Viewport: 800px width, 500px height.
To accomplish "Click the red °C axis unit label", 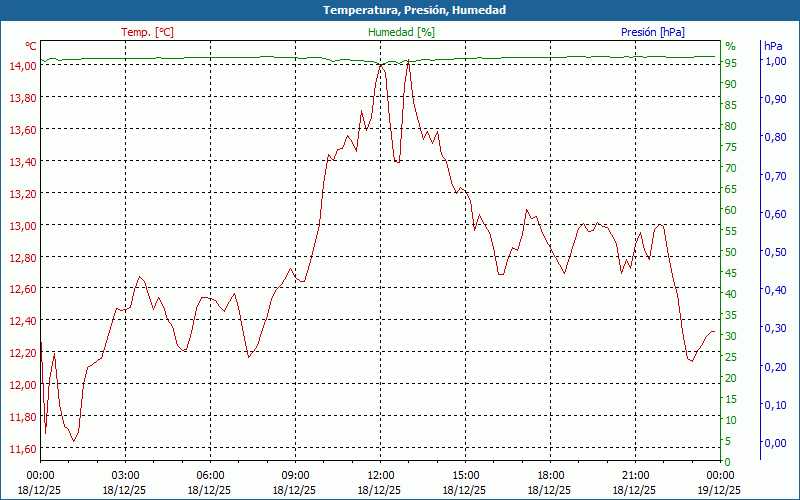I will pyautogui.click(x=31, y=46).
